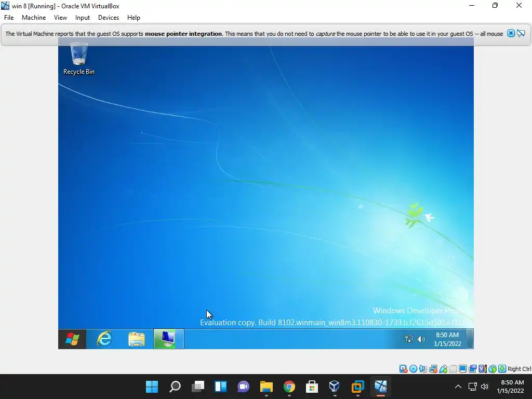532x399 pixels.
Task: Open the Devices menu
Action: point(109,18)
